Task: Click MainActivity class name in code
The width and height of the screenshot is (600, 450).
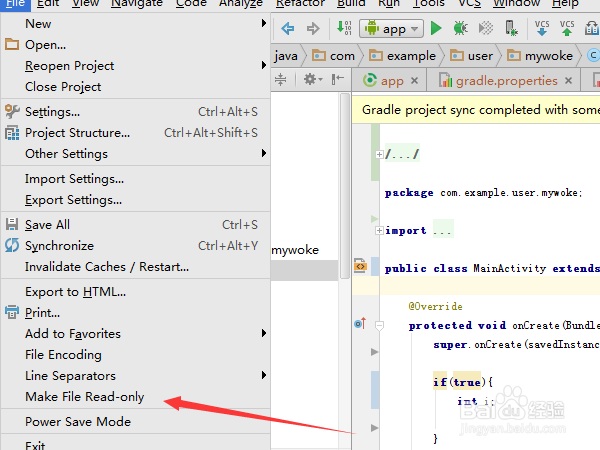Action: 509,268
